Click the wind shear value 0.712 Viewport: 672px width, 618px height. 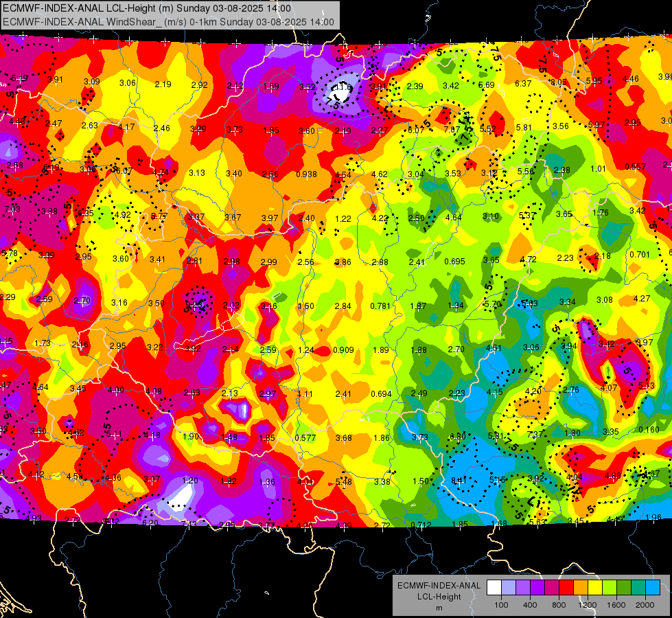point(421,525)
